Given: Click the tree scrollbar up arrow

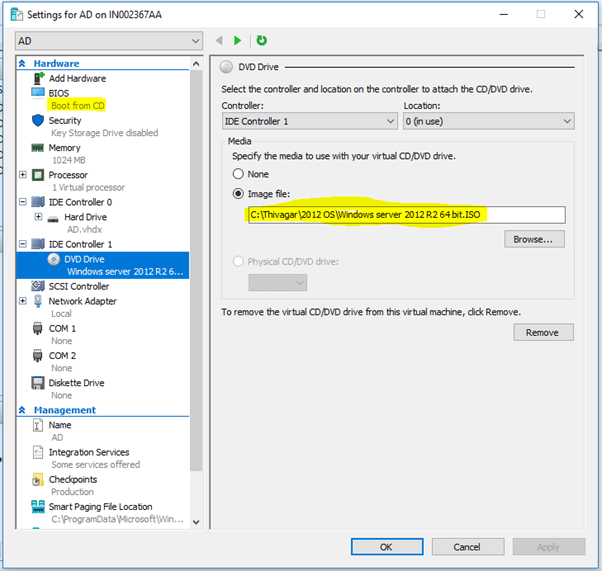Looking at the screenshot, I should [196, 64].
